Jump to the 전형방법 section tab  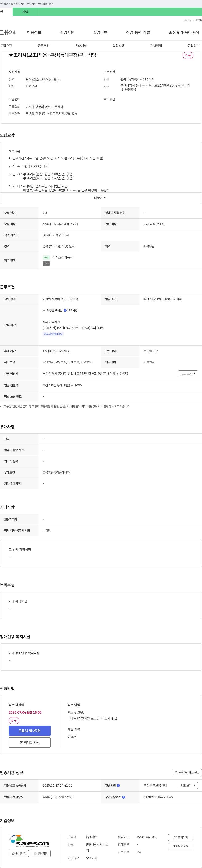[156, 46]
